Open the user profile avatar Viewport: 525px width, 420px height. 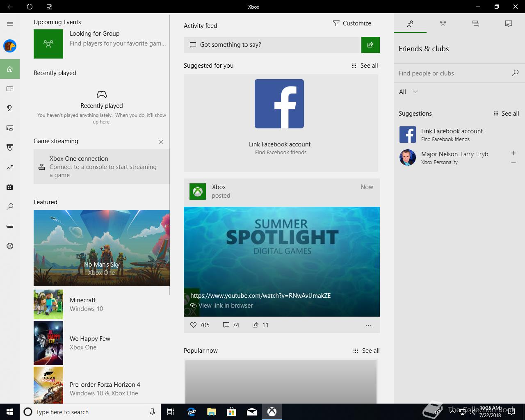(10, 46)
